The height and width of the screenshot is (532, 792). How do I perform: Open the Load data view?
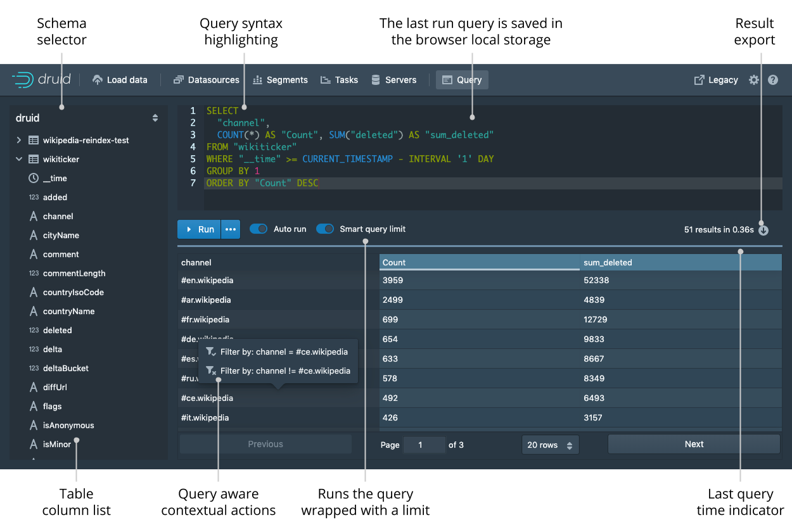120,80
